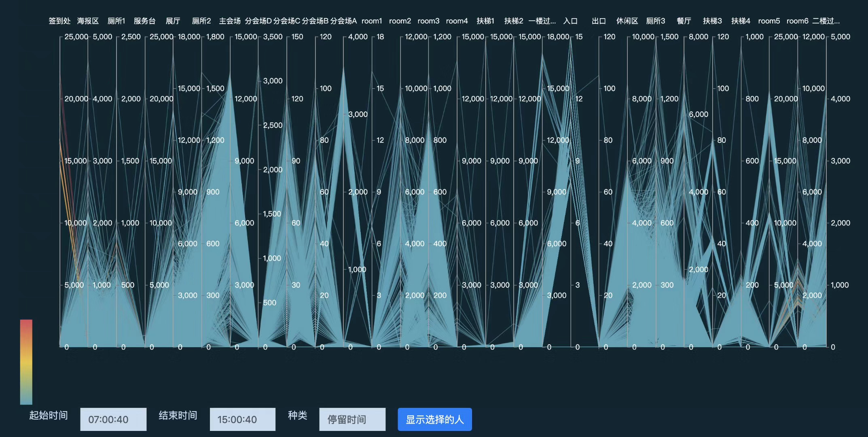Click the room1 axis label
This screenshot has width=868, height=437.
(x=372, y=21)
